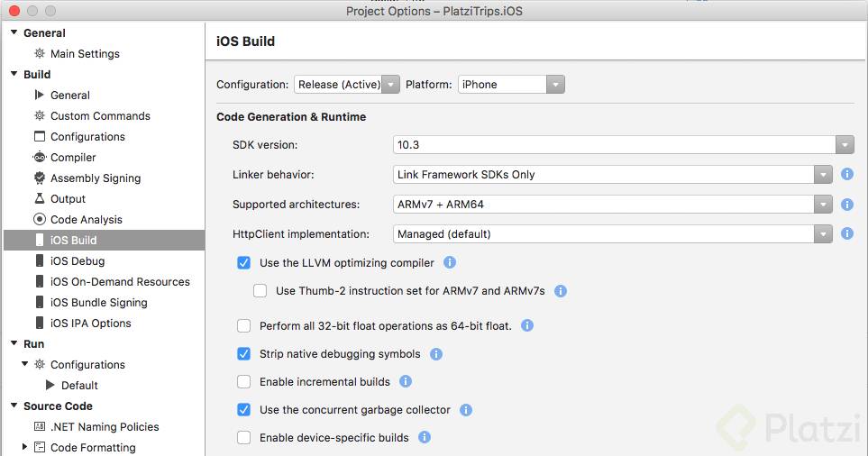Open Main Settings page
This screenshot has width=868, height=456.
tap(85, 54)
